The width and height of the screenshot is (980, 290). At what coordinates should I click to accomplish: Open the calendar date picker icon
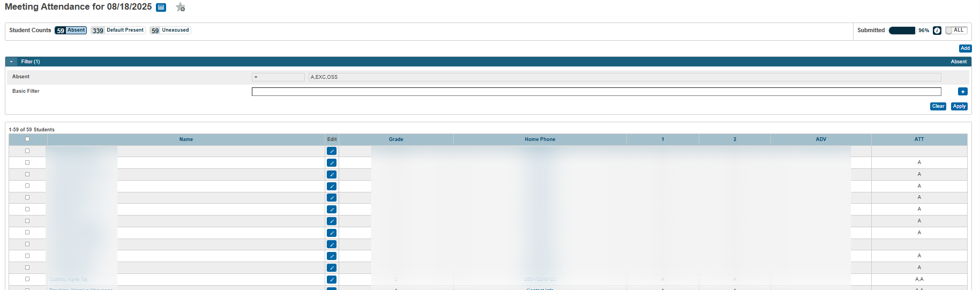pyautogui.click(x=161, y=8)
